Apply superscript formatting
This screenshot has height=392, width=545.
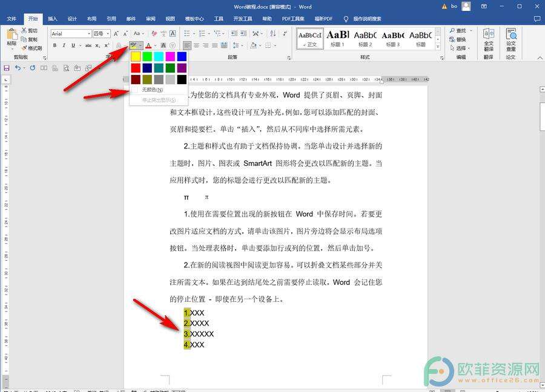pyautogui.click(x=107, y=45)
